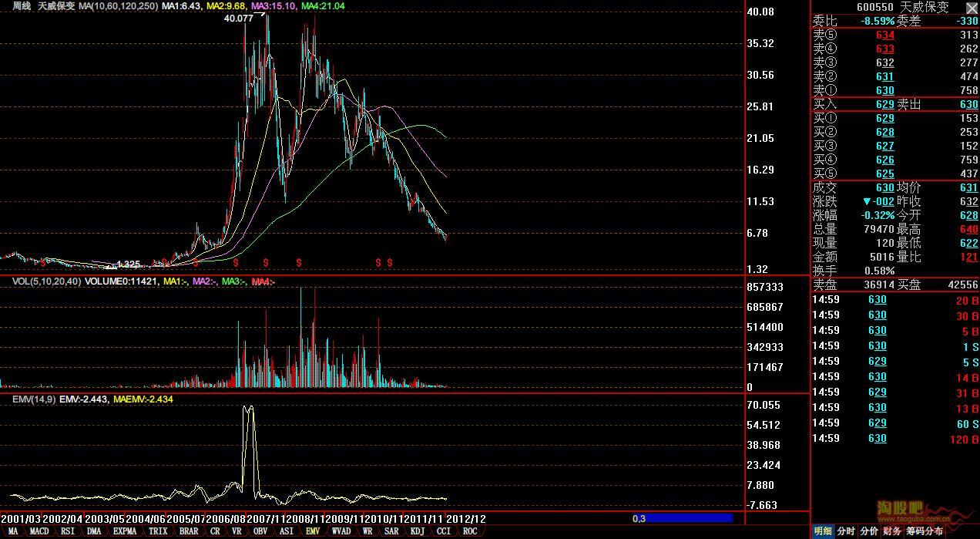Select the highlighted EMV indicator tab
Viewport: 980px width, 539px height.
313,531
